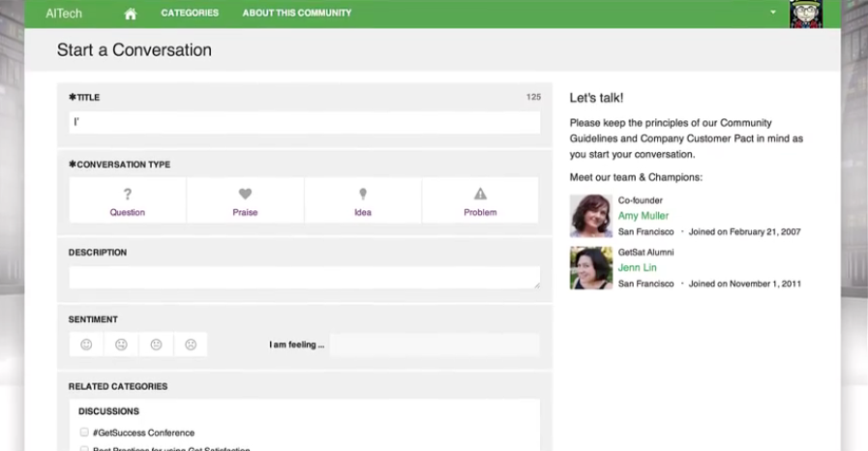The image size is (868, 451).
Task: Click the 'GetSat Alumni' label
Action: (x=646, y=253)
